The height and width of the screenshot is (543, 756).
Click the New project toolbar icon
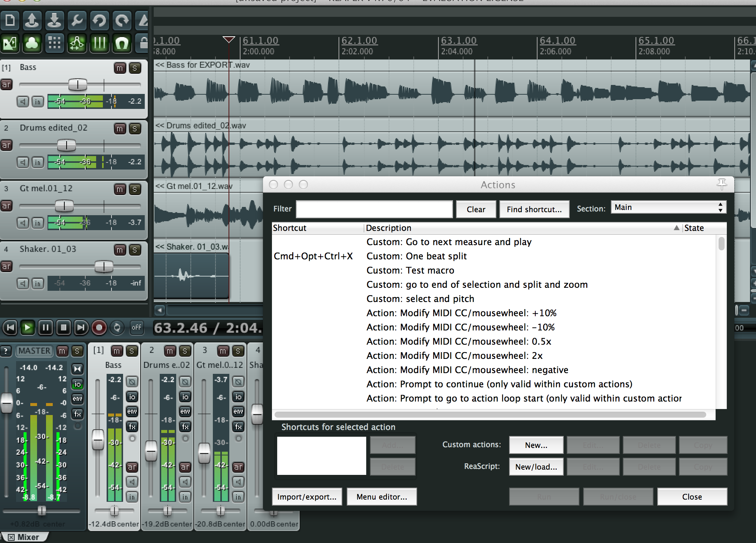(x=10, y=20)
